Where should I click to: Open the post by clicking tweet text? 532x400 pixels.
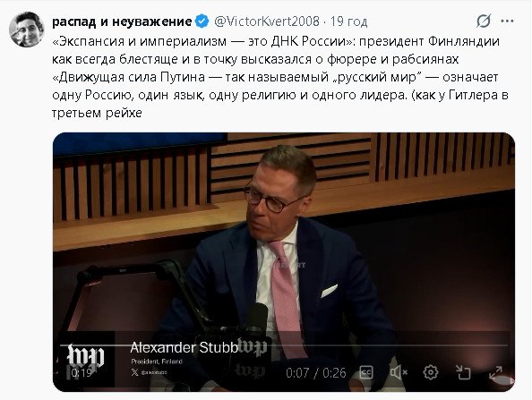point(280,77)
